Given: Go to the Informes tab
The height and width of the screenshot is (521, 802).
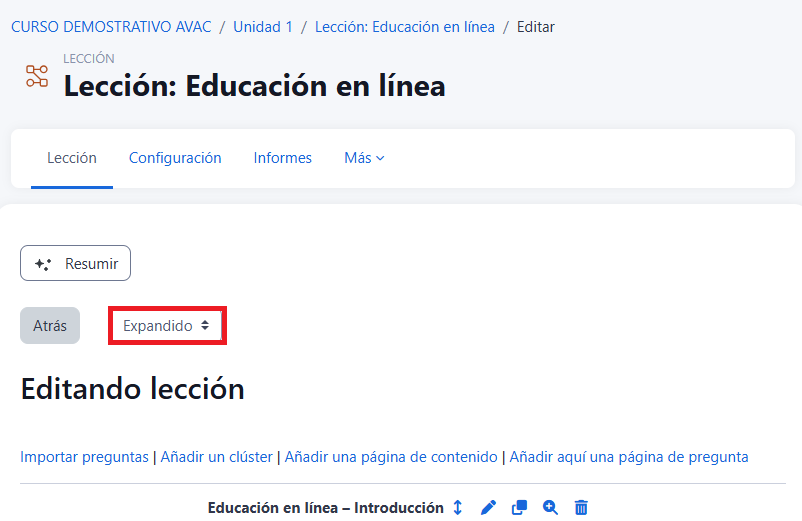Looking at the screenshot, I should (x=282, y=158).
